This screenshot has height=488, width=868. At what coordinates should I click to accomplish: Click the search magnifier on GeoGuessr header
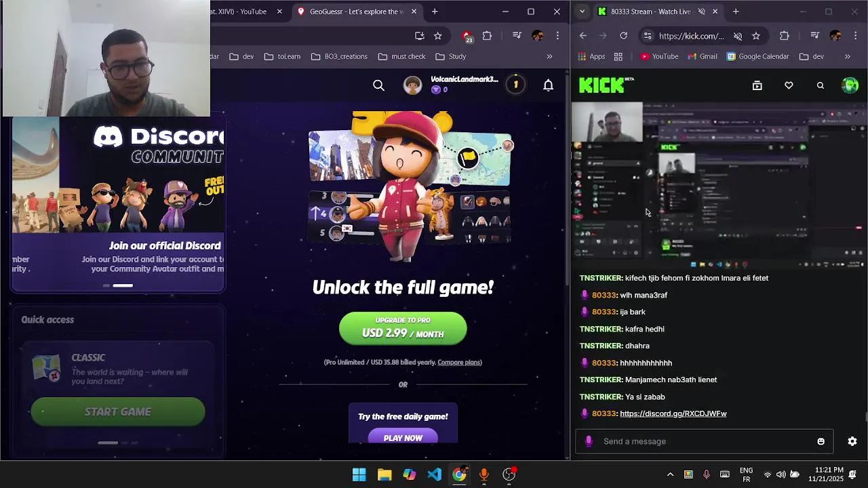379,85
